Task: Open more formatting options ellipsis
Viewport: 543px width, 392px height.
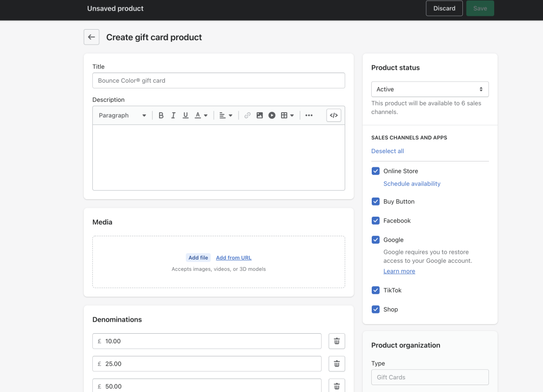Action: pos(309,115)
